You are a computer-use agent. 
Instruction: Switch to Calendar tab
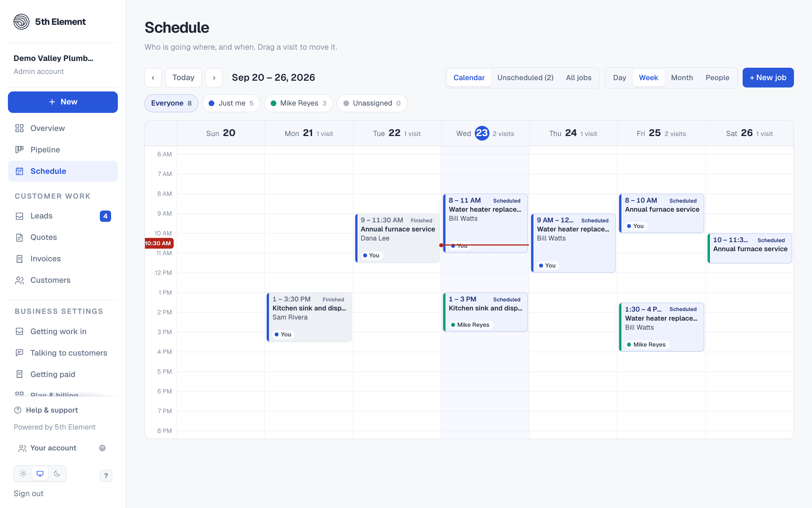(x=469, y=78)
